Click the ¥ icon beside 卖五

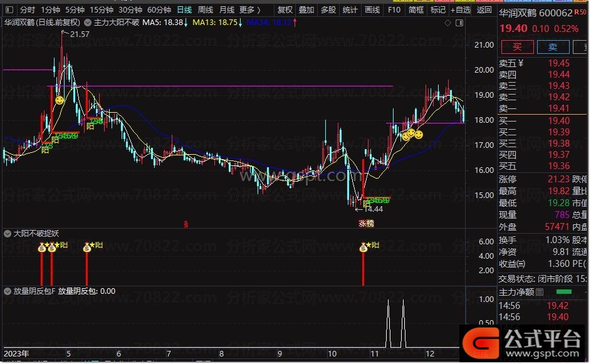coord(521,63)
